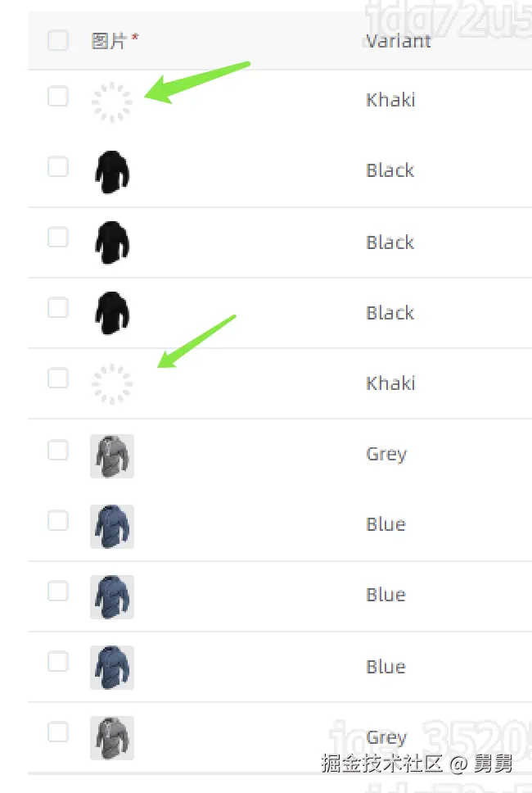Screen dimensions: 532x793
Task: Click the Variant column header
Action: 398,41
